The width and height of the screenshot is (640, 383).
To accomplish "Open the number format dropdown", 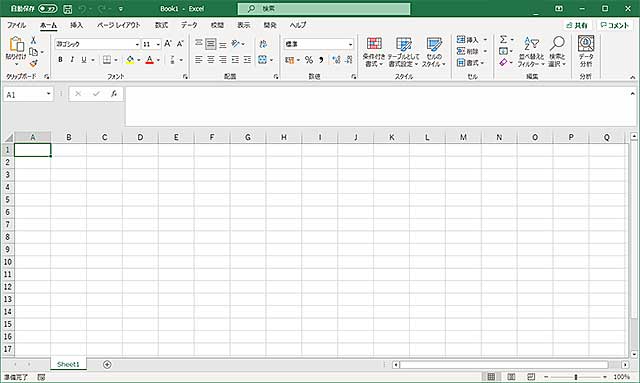I will click(350, 44).
